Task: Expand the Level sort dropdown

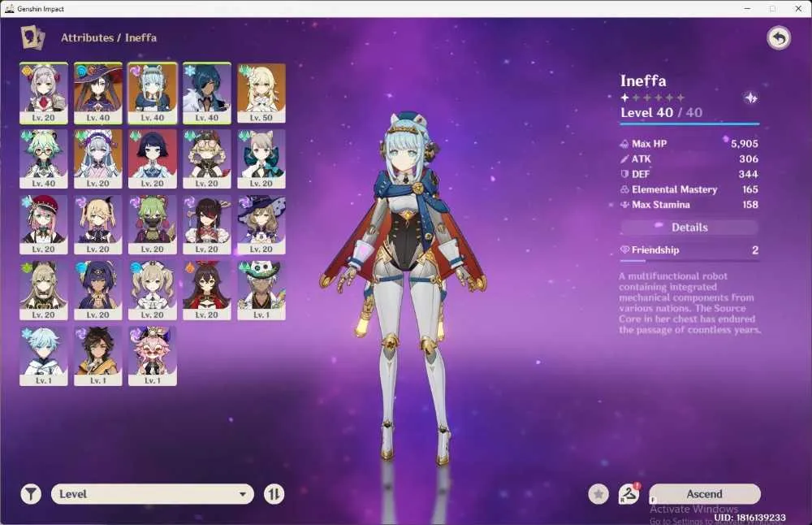Action: (x=153, y=494)
